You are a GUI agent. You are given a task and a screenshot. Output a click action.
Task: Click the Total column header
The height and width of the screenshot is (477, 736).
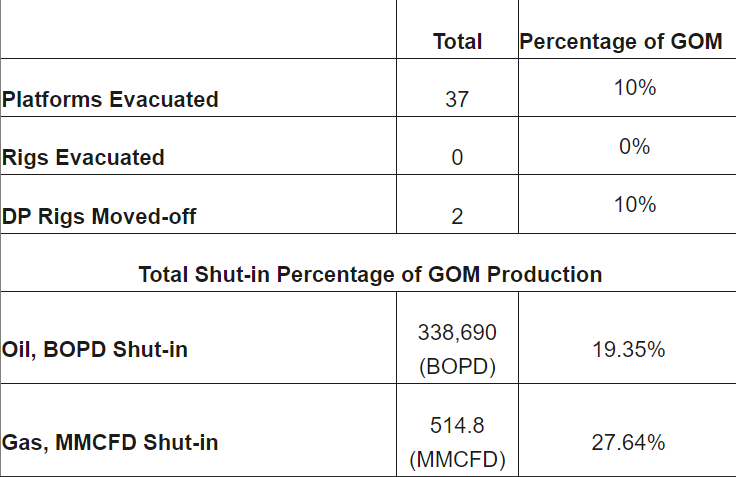point(457,41)
